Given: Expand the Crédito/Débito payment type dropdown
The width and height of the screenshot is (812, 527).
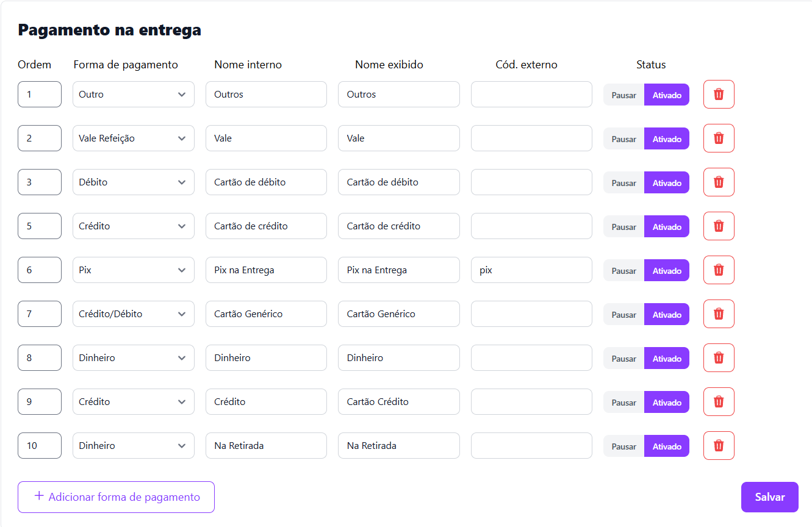Looking at the screenshot, I should click(133, 314).
